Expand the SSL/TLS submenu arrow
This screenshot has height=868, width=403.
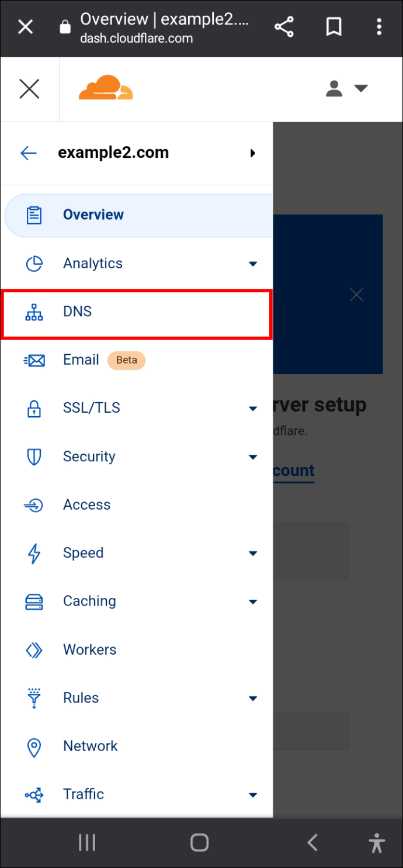point(253,409)
